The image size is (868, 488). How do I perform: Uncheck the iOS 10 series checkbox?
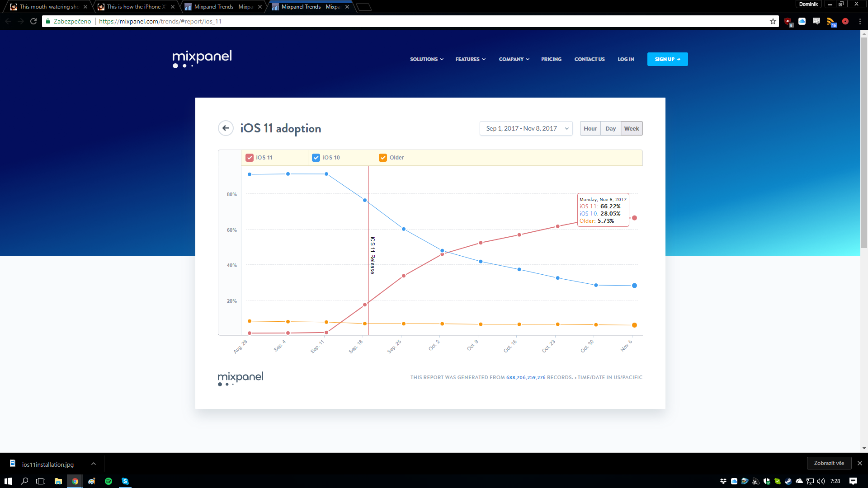click(316, 158)
